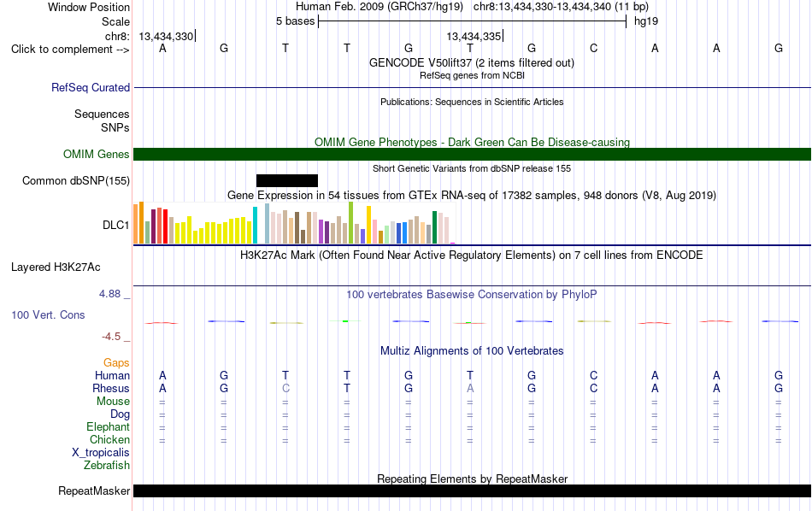The height and width of the screenshot is (511, 812).
Task: Click the Publications track title text
Action: (472, 102)
